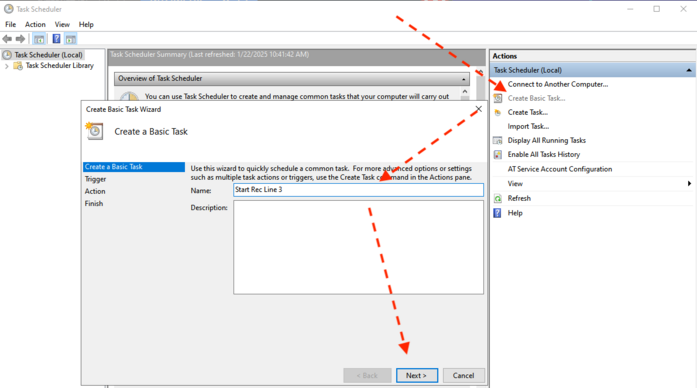Select Task Scheduler (Local) in the tree

(x=48, y=55)
